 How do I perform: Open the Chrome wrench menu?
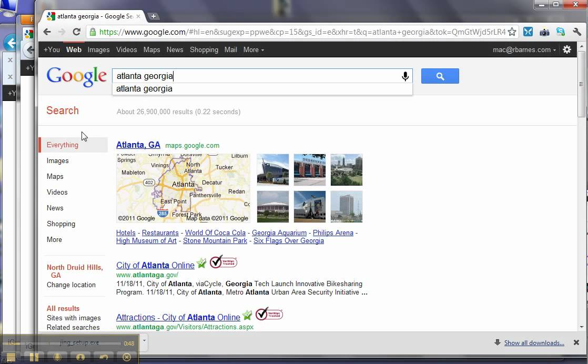pos(577,32)
